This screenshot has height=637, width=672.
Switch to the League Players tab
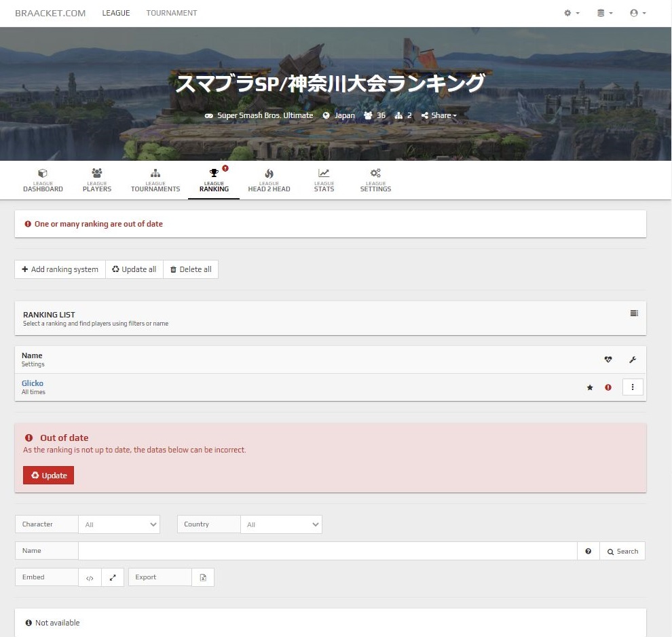pos(97,180)
